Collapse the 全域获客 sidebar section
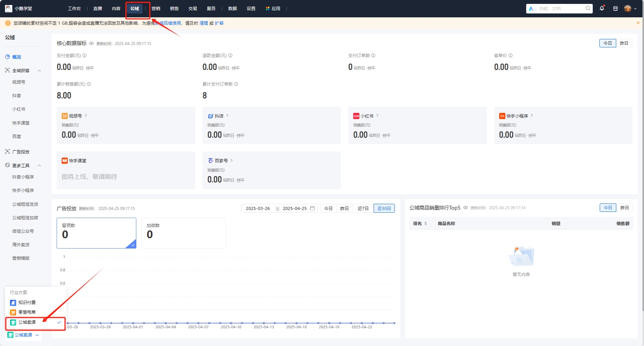This screenshot has height=346, width=644. pyautogui.click(x=39, y=71)
